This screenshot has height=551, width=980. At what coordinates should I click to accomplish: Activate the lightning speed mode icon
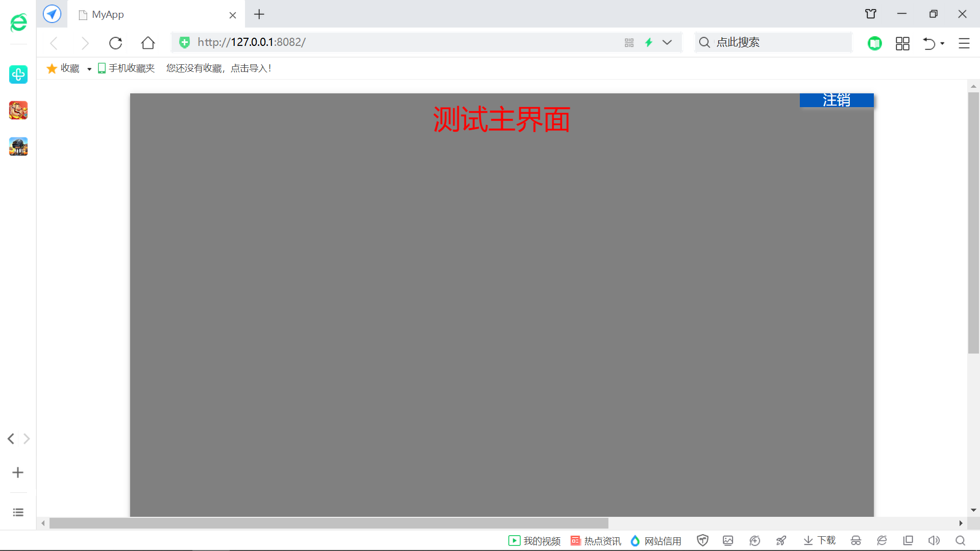pyautogui.click(x=648, y=42)
